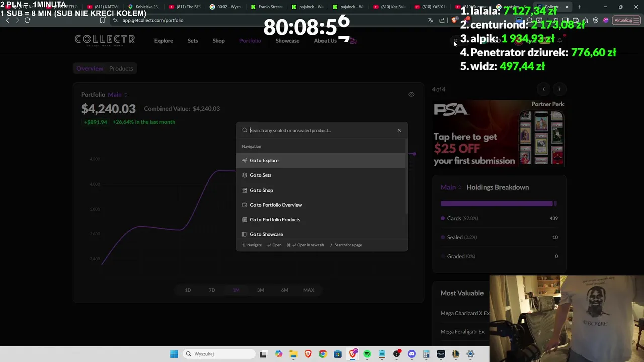The height and width of the screenshot is (362, 644).
Task: Click the PSA $25 OFF banner
Action: pos(499,133)
